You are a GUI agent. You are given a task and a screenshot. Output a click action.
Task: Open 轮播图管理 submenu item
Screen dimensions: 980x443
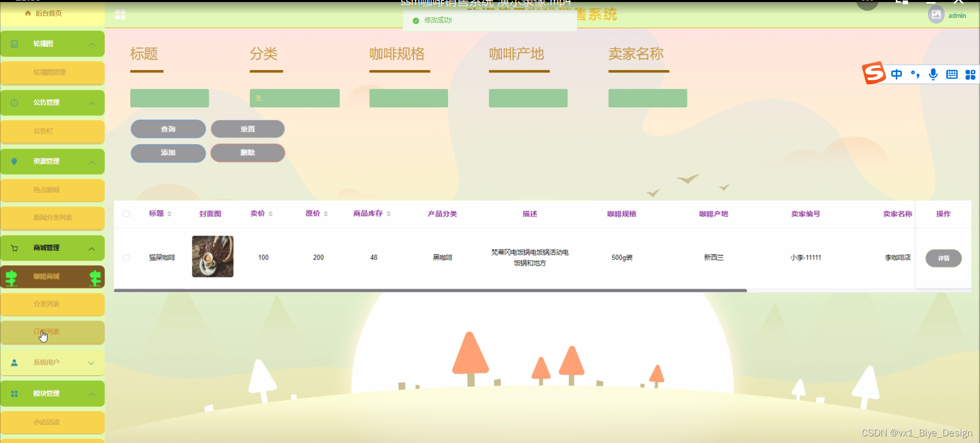tap(52, 73)
